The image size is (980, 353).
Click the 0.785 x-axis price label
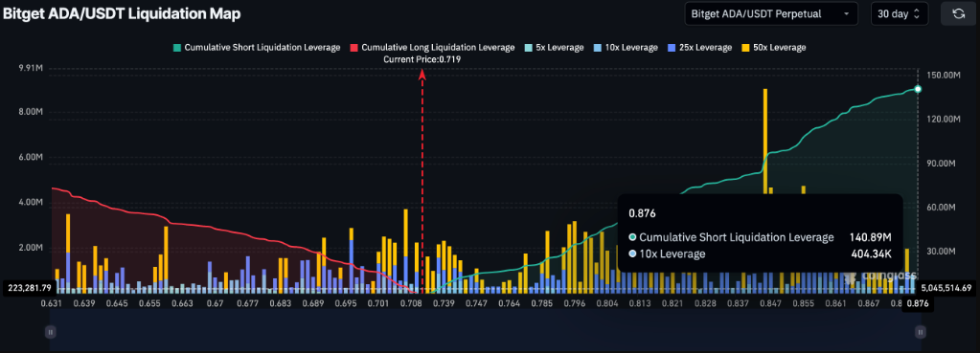click(x=541, y=303)
